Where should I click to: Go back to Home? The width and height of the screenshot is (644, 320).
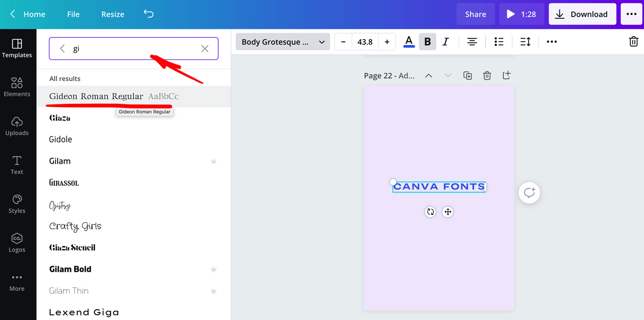pyautogui.click(x=28, y=14)
